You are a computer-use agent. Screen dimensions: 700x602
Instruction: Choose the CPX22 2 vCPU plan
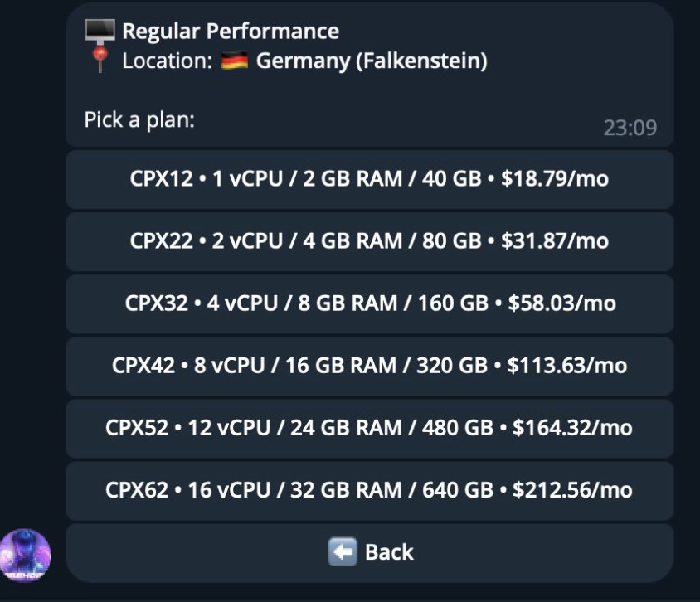(370, 241)
